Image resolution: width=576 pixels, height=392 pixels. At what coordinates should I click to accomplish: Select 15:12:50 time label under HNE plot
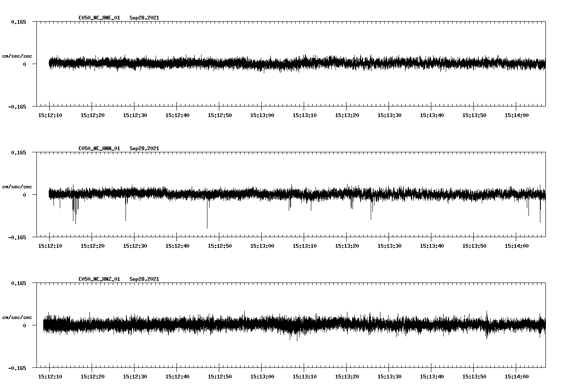220,115
